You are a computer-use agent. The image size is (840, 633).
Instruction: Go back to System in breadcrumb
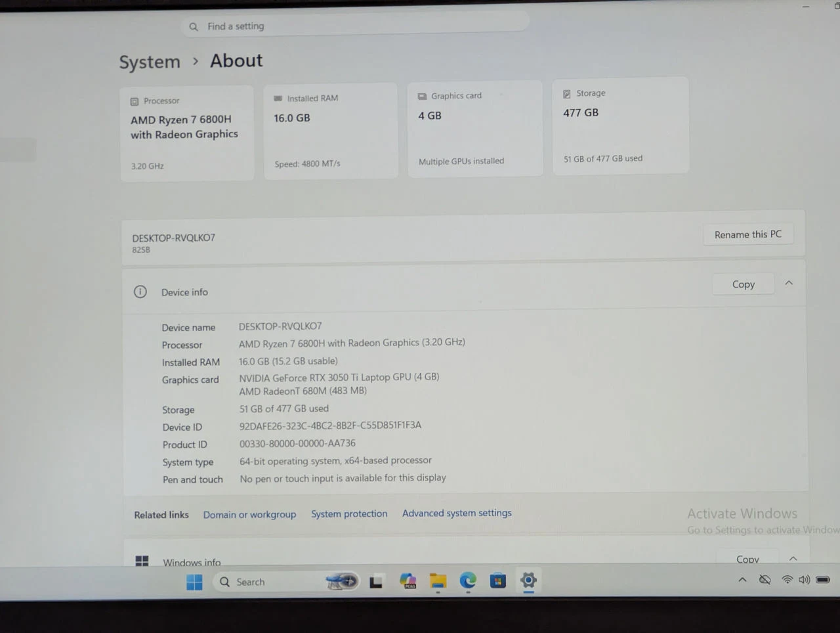[x=150, y=62]
